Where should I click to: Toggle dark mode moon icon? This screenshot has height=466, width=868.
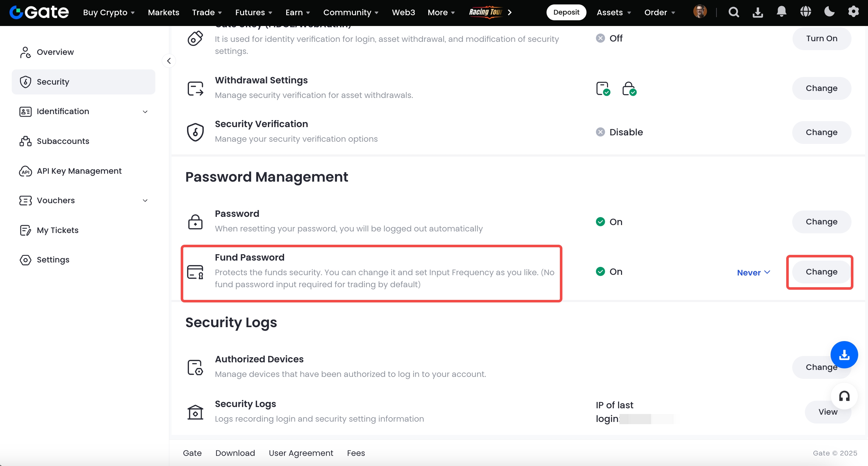tap(829, 12)
